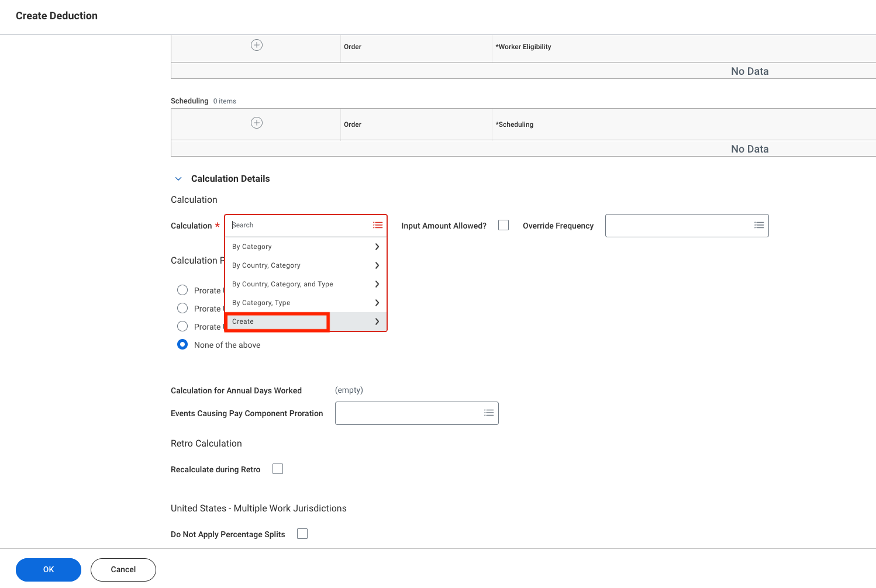Open Override Frequency prompt list icon

point(759,225)
